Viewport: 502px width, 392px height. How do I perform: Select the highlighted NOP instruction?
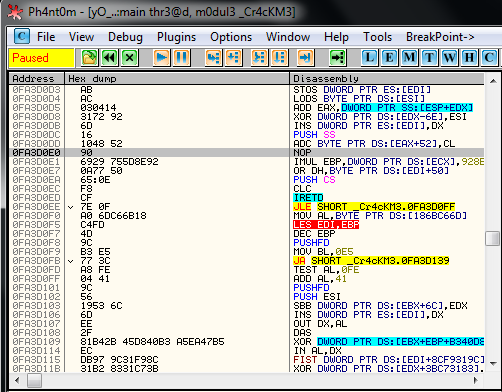302,153
